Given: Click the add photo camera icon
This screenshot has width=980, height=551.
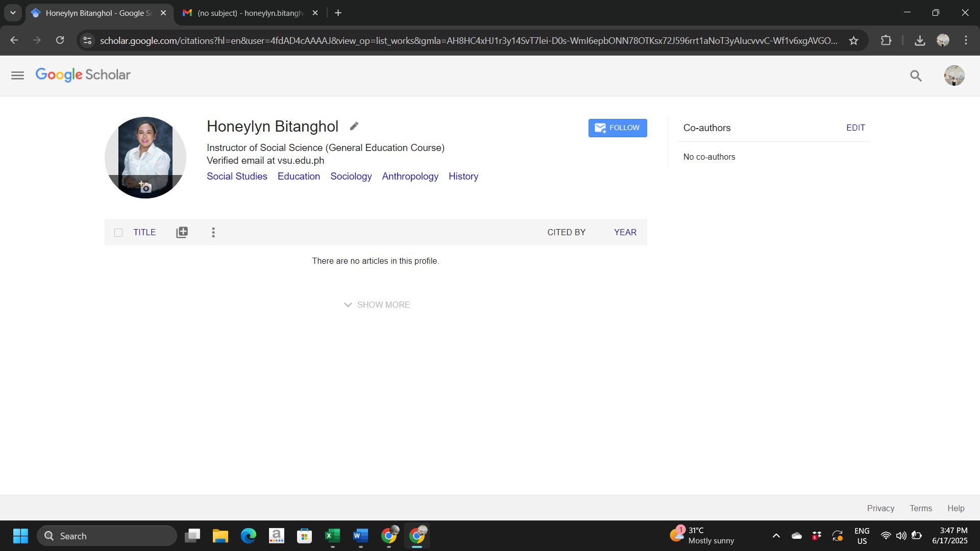Looking at the screenshot, I should click(145, 187).
